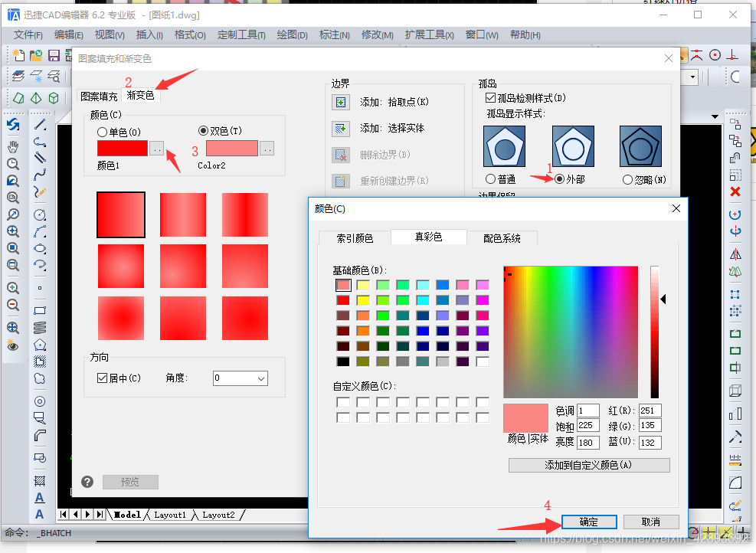
Task: Switch to the Layout1 tab
Action: [170, 515]
